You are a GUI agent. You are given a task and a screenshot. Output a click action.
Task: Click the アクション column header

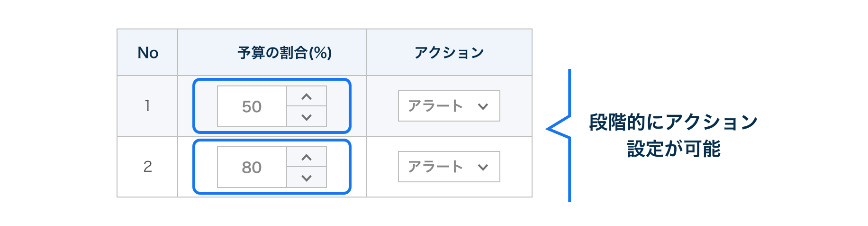click(449, 53)
